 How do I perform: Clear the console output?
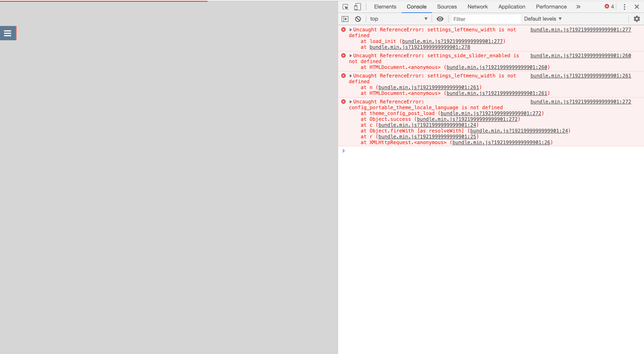click(x=358, y=19)
